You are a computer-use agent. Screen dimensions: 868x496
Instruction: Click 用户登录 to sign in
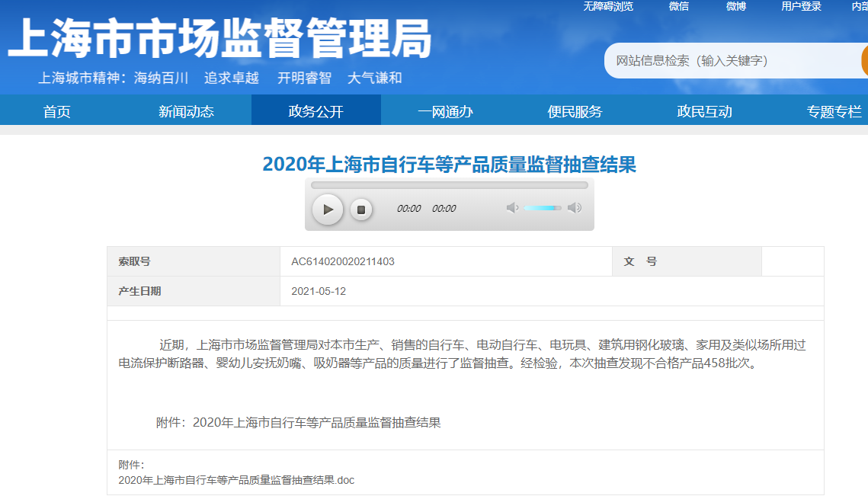point(801,6)
